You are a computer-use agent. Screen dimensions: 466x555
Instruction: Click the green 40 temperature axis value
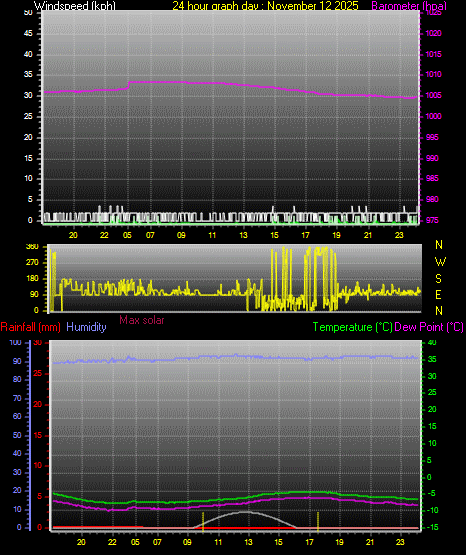[432, 343]
